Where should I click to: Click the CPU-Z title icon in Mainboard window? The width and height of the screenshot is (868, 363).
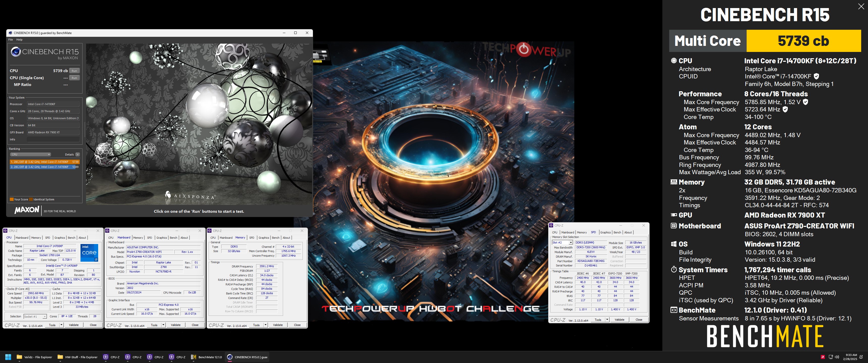click(x=107, y=231)
